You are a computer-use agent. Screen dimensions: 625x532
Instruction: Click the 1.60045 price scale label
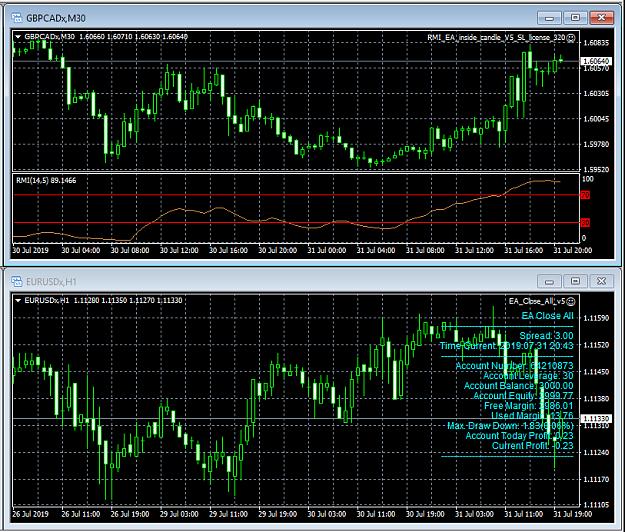(596, 119)
